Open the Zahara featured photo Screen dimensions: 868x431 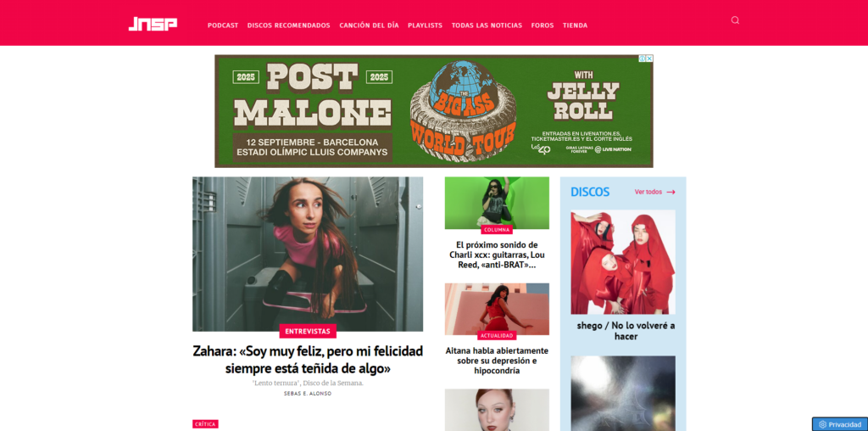point(308,254)
